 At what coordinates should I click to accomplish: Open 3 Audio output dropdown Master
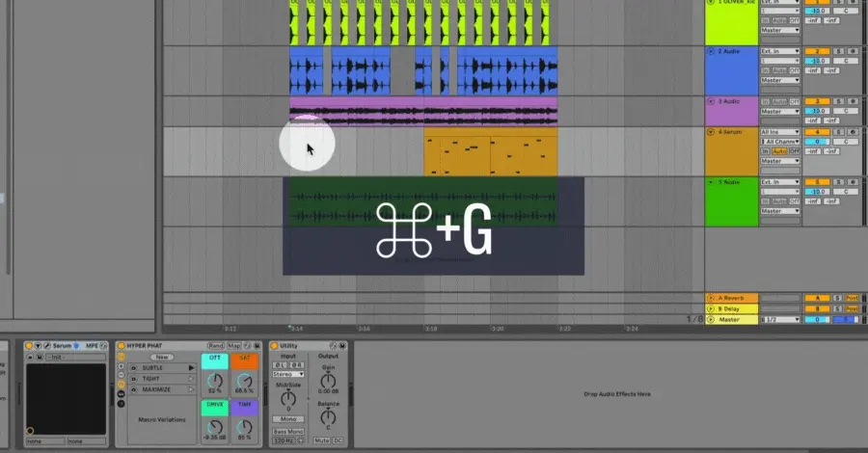pyautogui.click(x=780, y=111)
